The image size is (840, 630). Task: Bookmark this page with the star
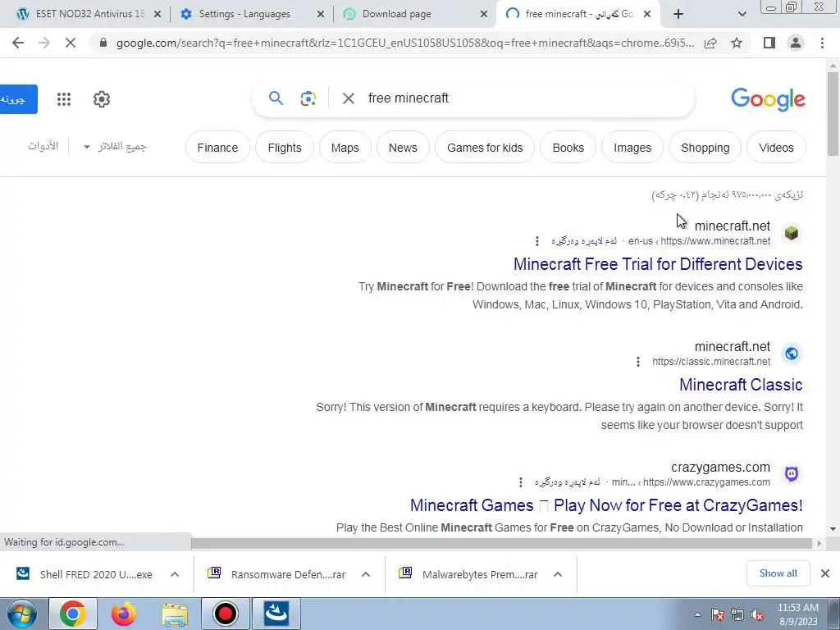737,43
